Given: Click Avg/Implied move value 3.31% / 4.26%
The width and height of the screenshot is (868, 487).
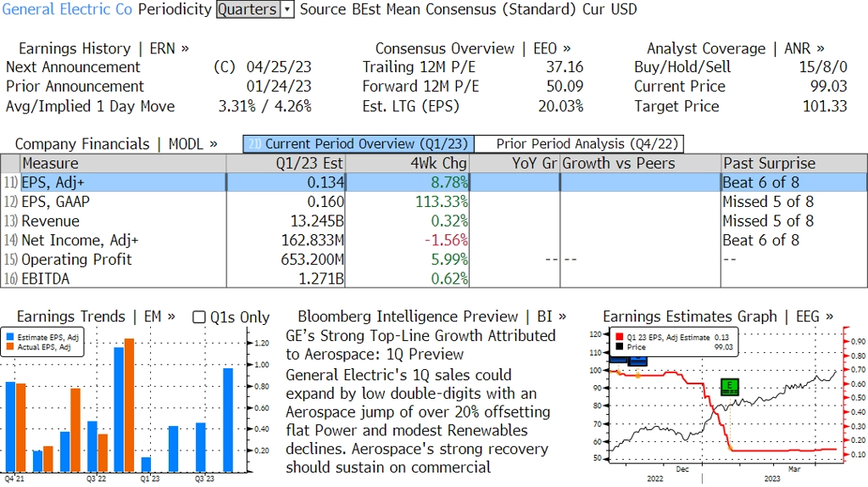Looking at the screenshot, I should click(x=264, y=106).
